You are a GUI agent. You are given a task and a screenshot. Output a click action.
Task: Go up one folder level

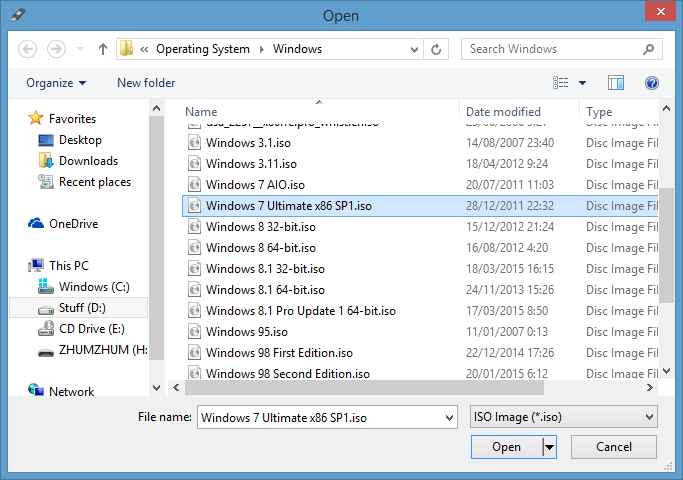click(103, 49)
